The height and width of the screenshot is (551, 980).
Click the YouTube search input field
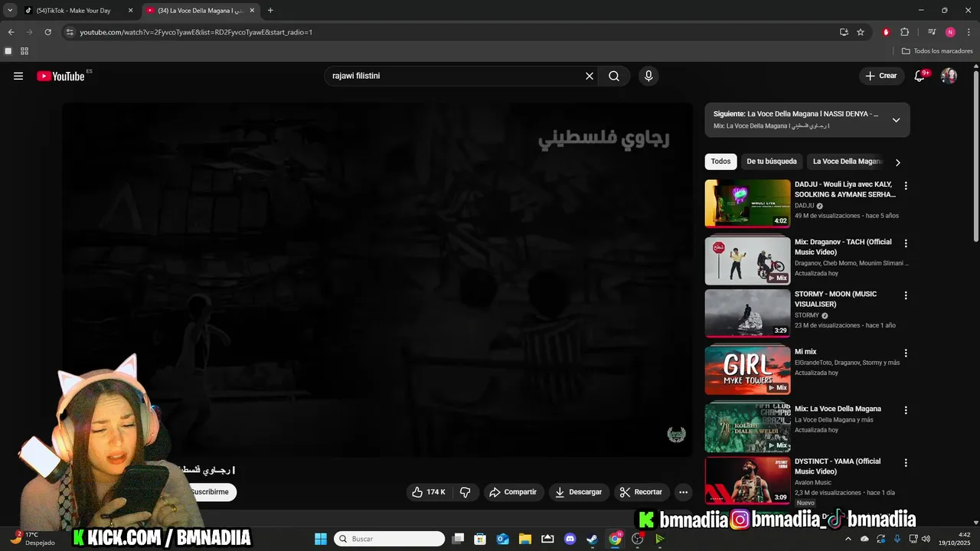[455, 76]
